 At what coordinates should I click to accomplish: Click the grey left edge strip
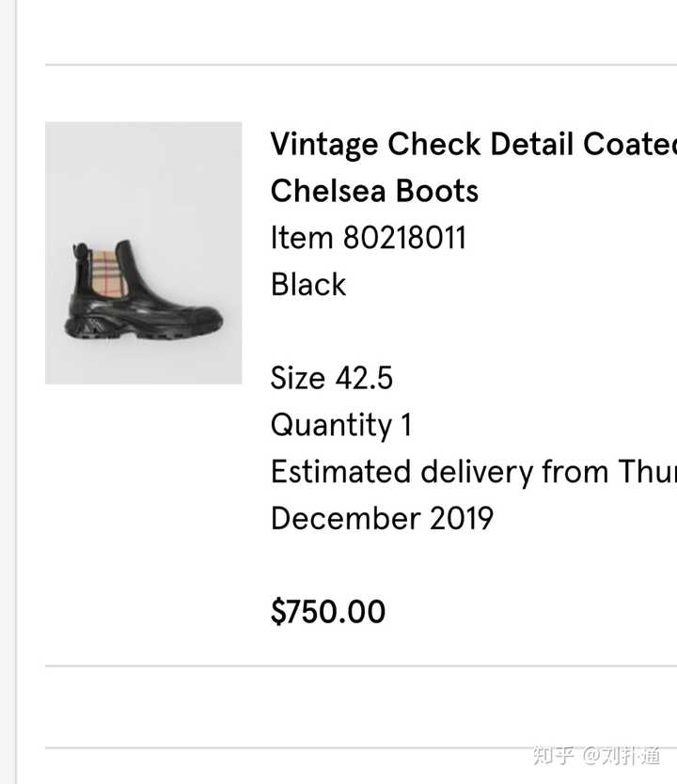point(8,392)
